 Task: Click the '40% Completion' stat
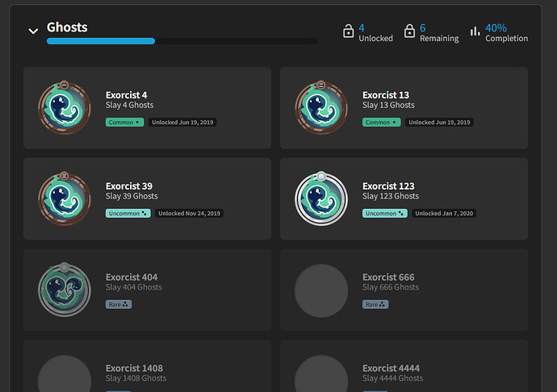pos(507,32)
